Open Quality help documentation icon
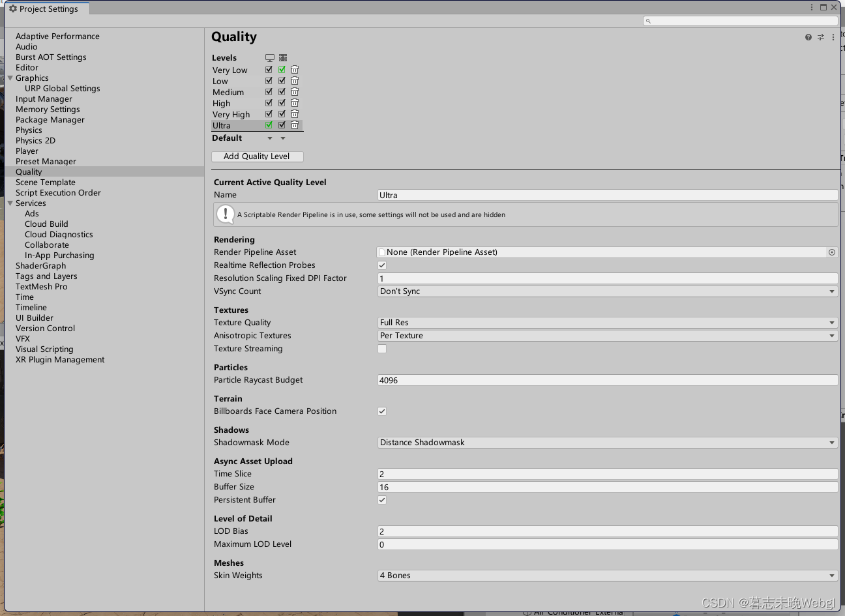Viewport: 845px width, 616px height. (x=808, y=37)
